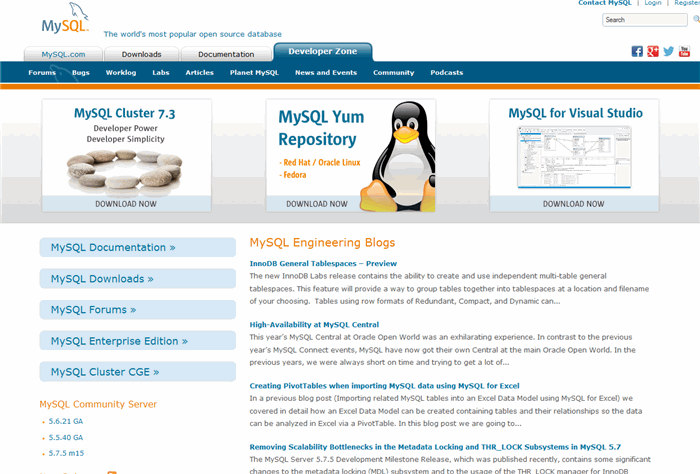Open the MySQL Facebook page icon

pos(637,51)
